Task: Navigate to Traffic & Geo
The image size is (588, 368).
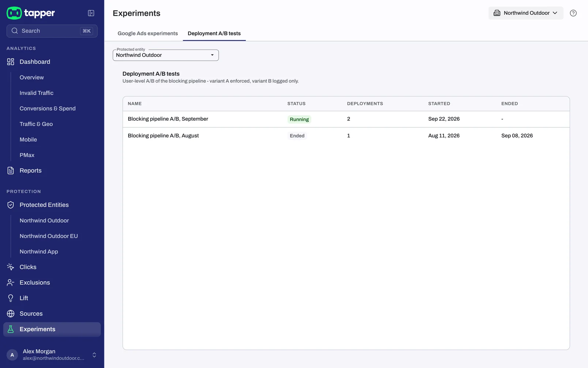Action: tap(36, 124)
